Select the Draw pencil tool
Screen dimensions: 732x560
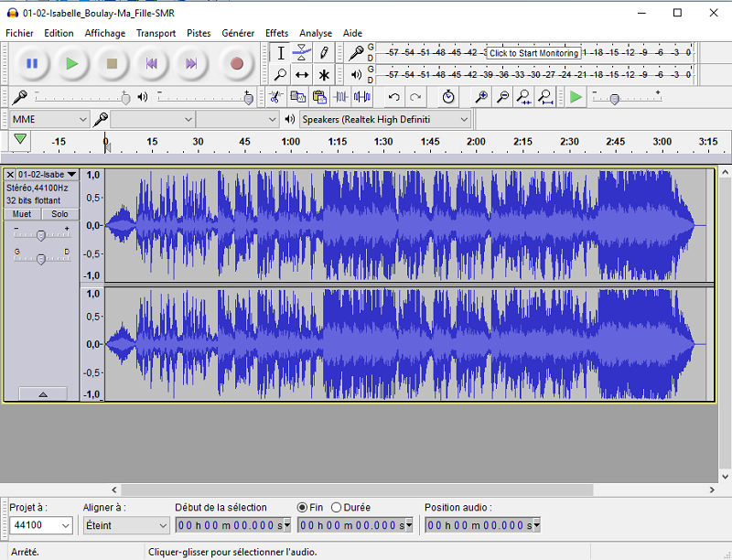(x=324, y=53)
